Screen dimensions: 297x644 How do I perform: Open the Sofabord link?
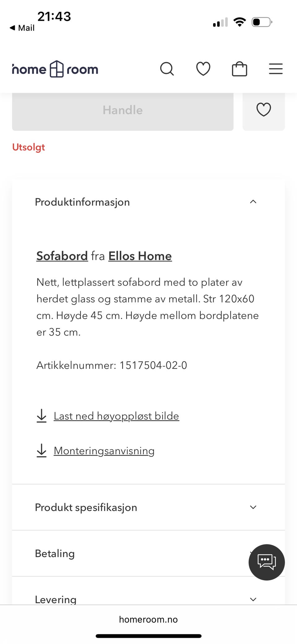pyautogui.click(x=62, y=256)
